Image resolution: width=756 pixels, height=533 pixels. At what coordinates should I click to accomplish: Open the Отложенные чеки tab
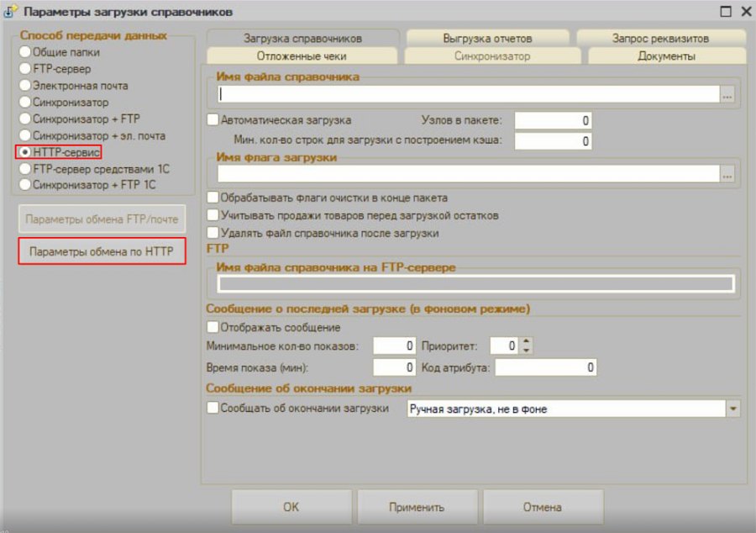(302, 56)
